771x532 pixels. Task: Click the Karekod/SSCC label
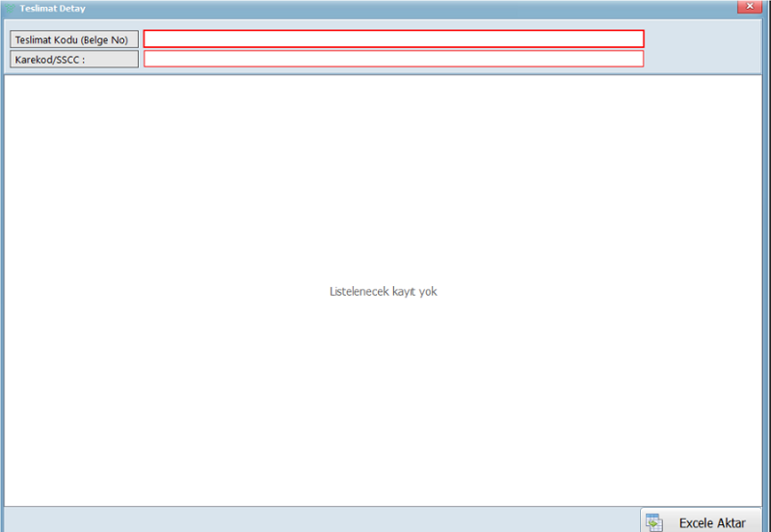tap(73, 59)
